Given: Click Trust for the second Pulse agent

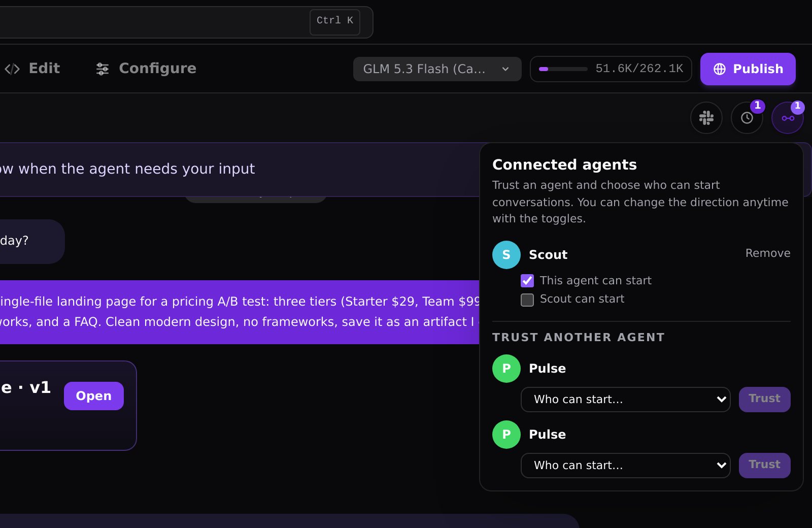Looking at the screenshot, I should pos(764,466).
